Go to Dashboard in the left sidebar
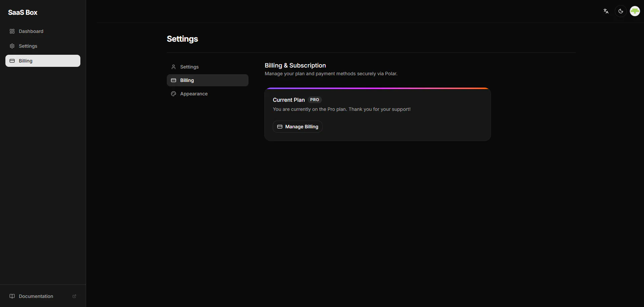Viewport: 644px width, 307px height. (x=43, y=31)
